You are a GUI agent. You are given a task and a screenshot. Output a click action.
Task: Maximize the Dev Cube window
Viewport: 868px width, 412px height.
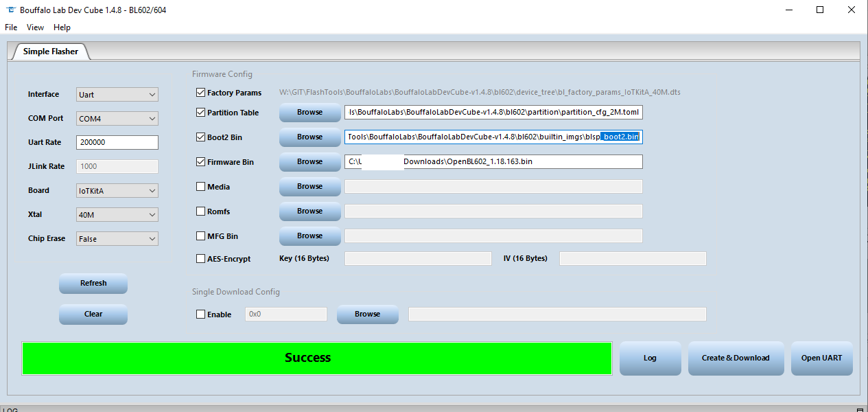pyautogui.click(x=820, y=10)
